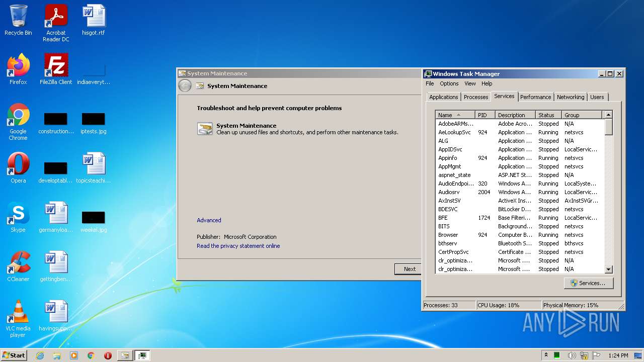Screen dimensions: 644x362
Task: Sort services by Status column
Action: pyautogui.click(x=548, y=115)
